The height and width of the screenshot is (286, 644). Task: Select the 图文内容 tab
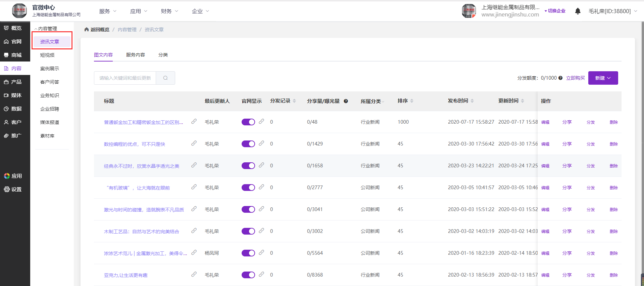(103, 55)
